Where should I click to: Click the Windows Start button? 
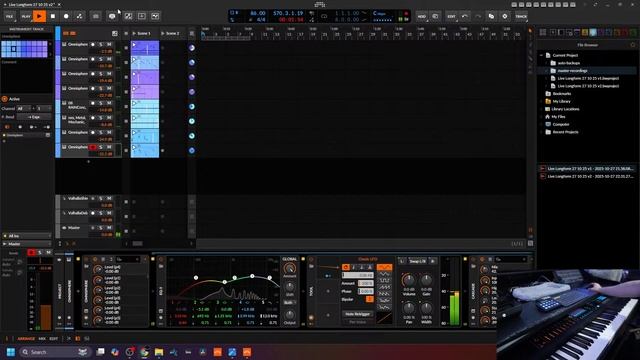click(x=11, y=352)
